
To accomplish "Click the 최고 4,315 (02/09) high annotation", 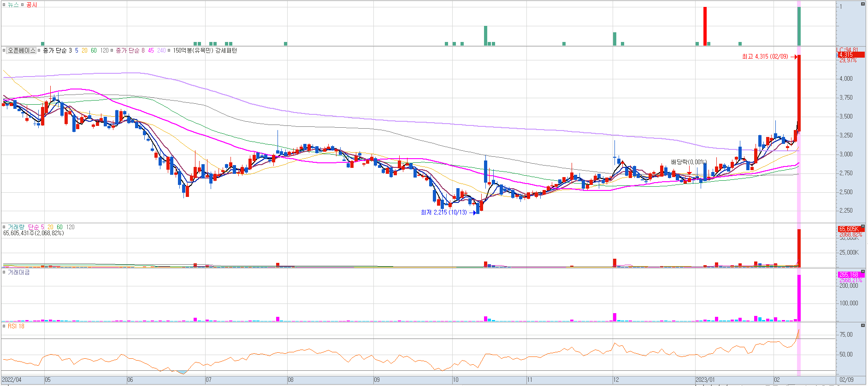I will (x=765, y=56).
